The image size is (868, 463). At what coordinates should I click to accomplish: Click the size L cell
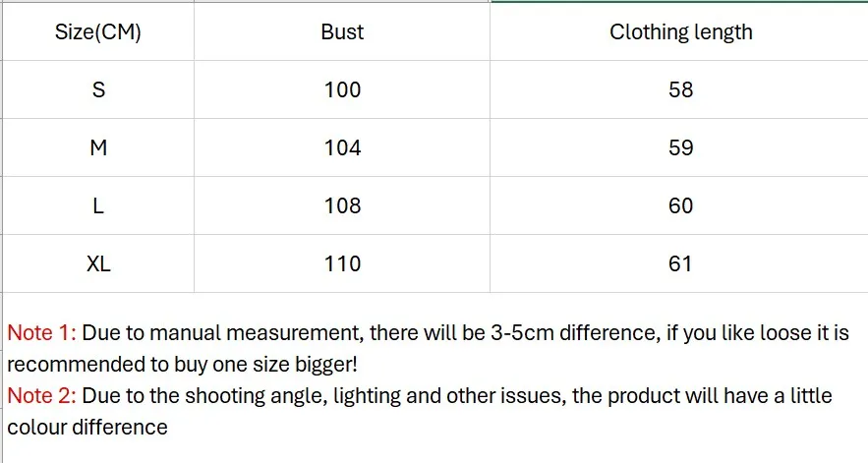click(x=98, y=206)
